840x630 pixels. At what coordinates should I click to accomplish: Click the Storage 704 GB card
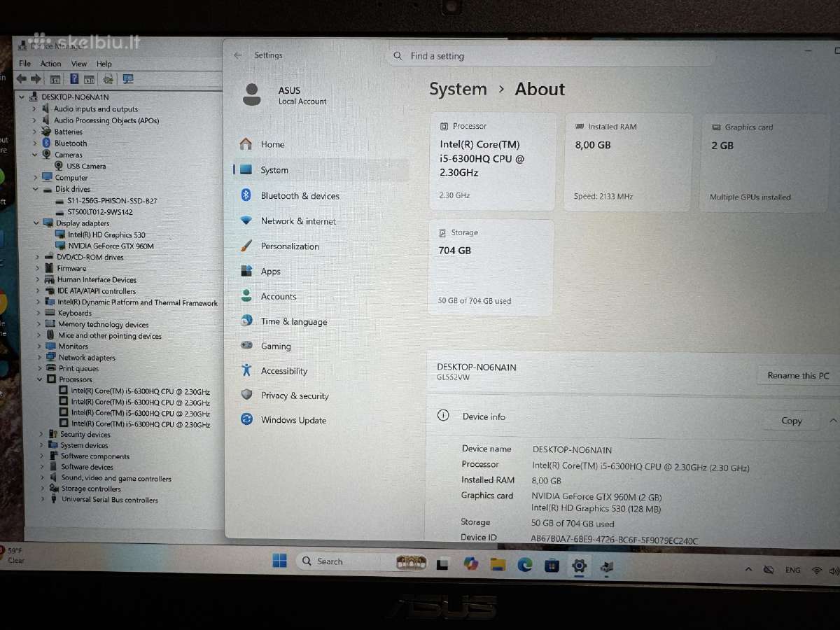(491, 267)
